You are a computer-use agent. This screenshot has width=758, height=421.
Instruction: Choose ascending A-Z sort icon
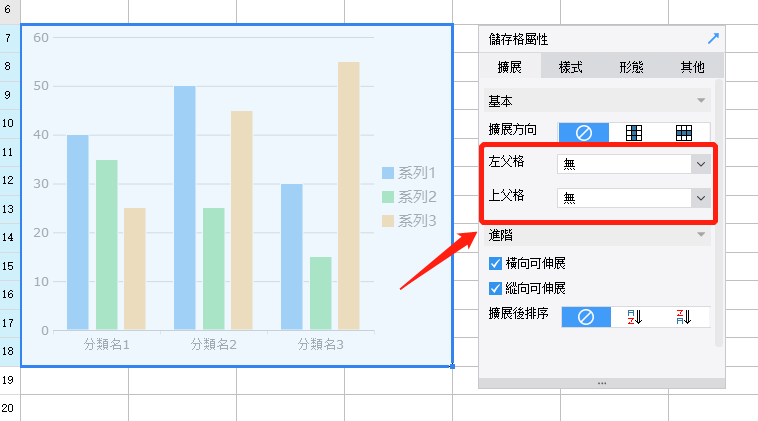[635, 317]
